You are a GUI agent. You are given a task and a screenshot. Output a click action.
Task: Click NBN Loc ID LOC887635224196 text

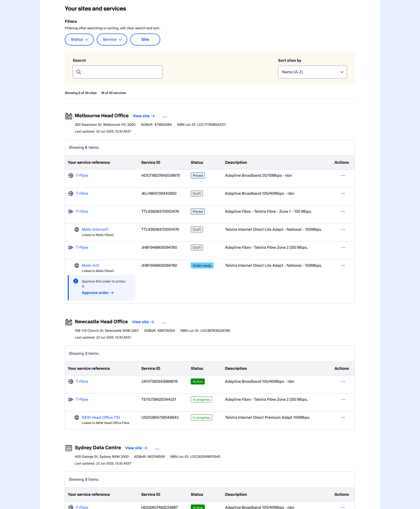[x=205, y=330]
